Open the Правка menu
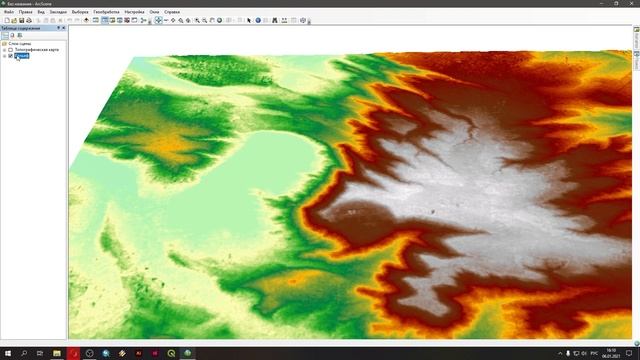Screen dimensions: 640x360 tap(25, 12)
